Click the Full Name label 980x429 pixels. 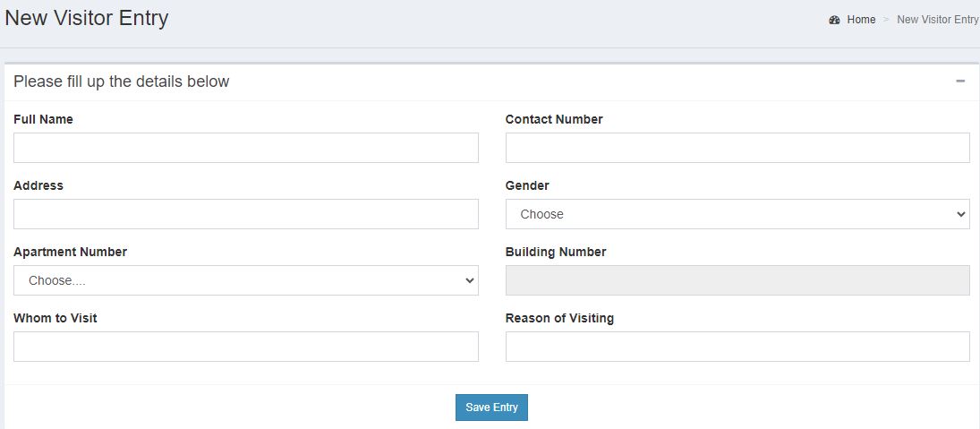(43, 119)
